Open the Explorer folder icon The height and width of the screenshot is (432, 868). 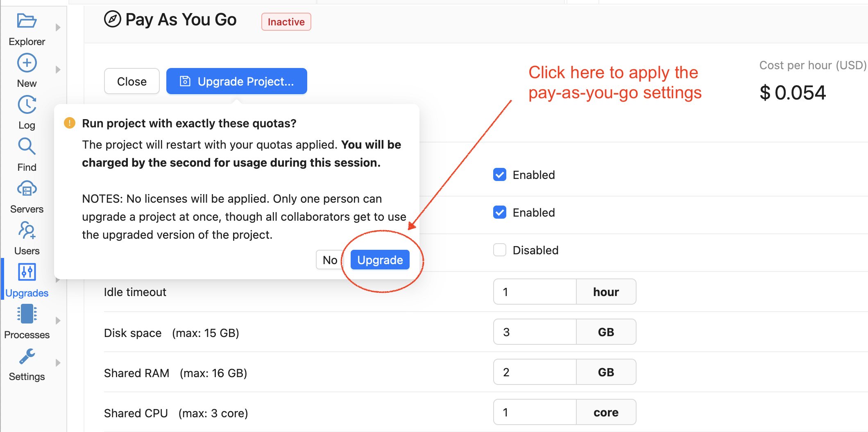(27, 21)
